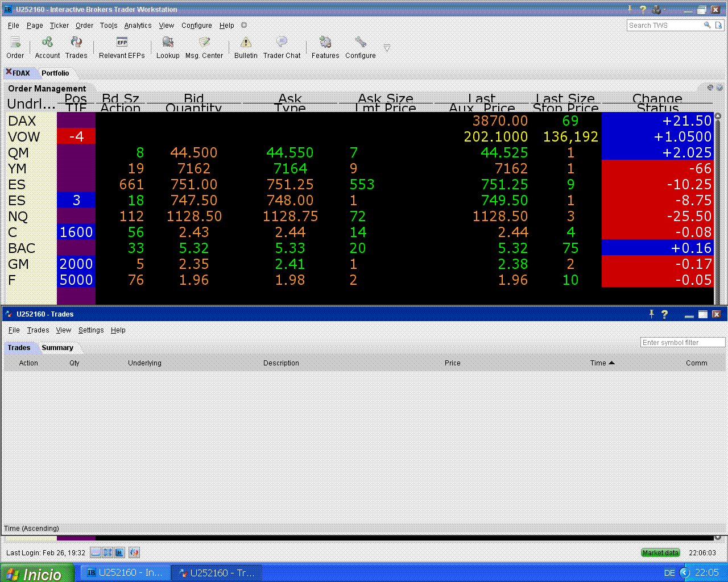Viewport: 728px width, 582px height.
Task: Click the third status bar chart icon
Action: tap(119, 552)
